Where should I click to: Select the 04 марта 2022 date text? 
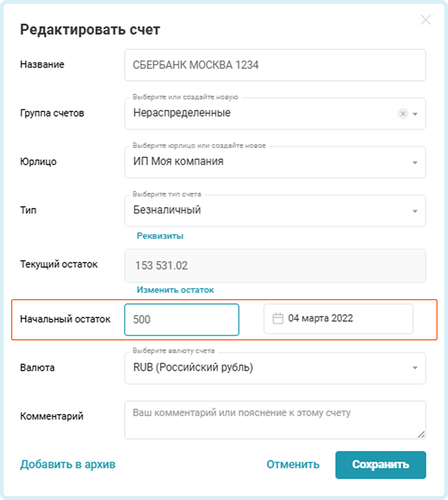(x=321, y=318)
